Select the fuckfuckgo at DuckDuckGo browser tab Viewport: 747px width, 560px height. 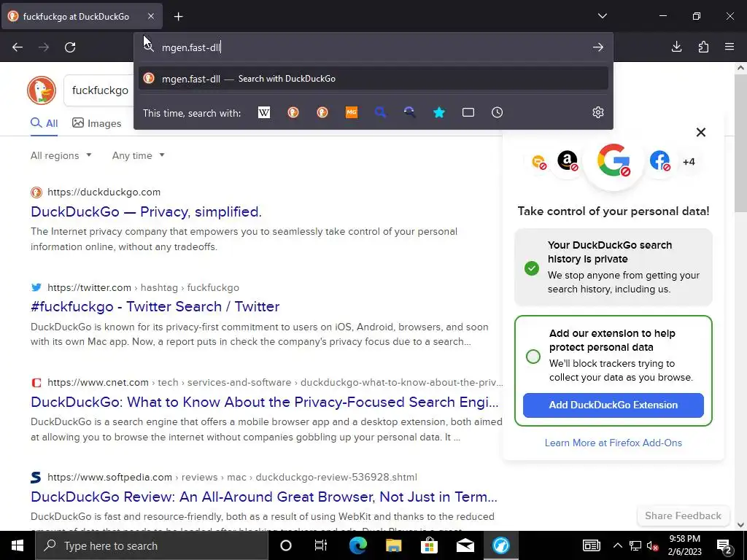tap(82, 17)
